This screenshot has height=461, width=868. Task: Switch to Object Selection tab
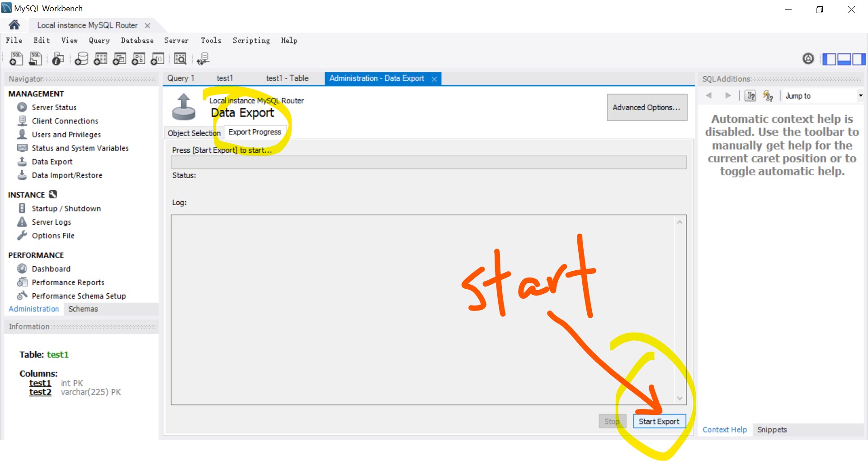(194, 133)
